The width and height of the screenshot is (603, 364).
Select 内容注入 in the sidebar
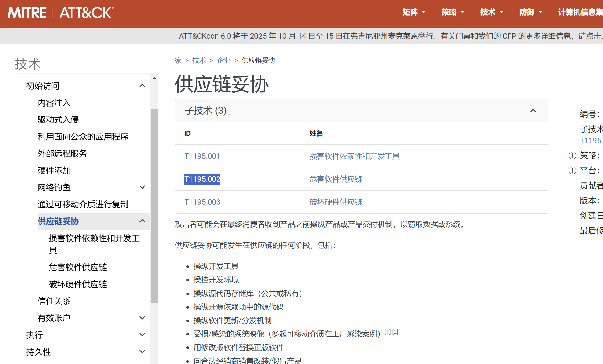pos(54,103)
